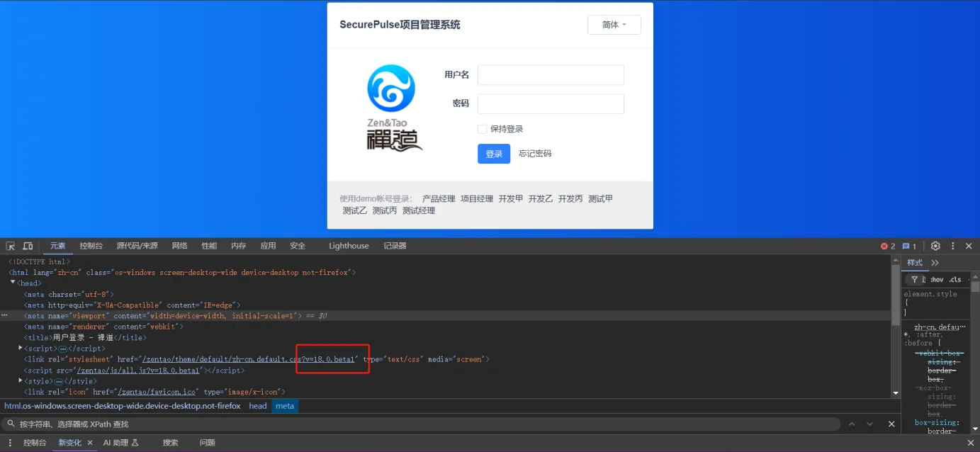Switch to the 元素 tab
980x452 pixels.
[57, 246]
